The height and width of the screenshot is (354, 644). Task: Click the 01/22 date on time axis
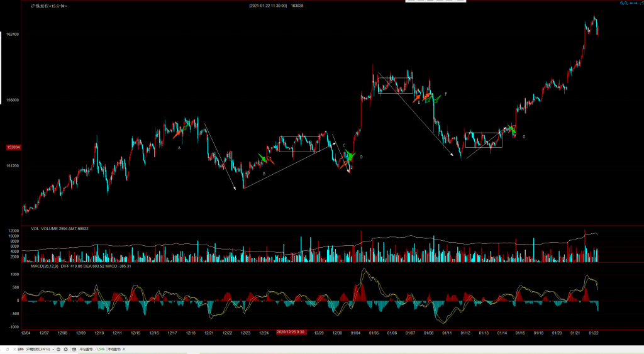(592, 333)
